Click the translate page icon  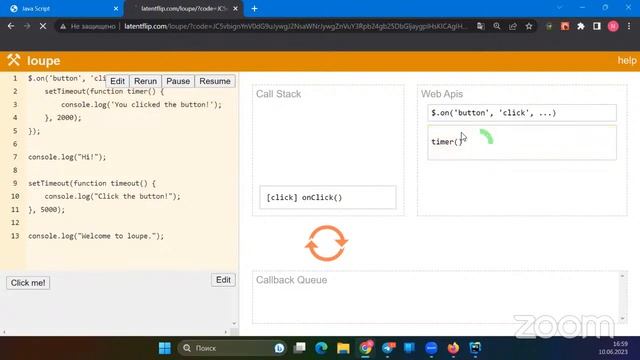[x=481, y=26]
